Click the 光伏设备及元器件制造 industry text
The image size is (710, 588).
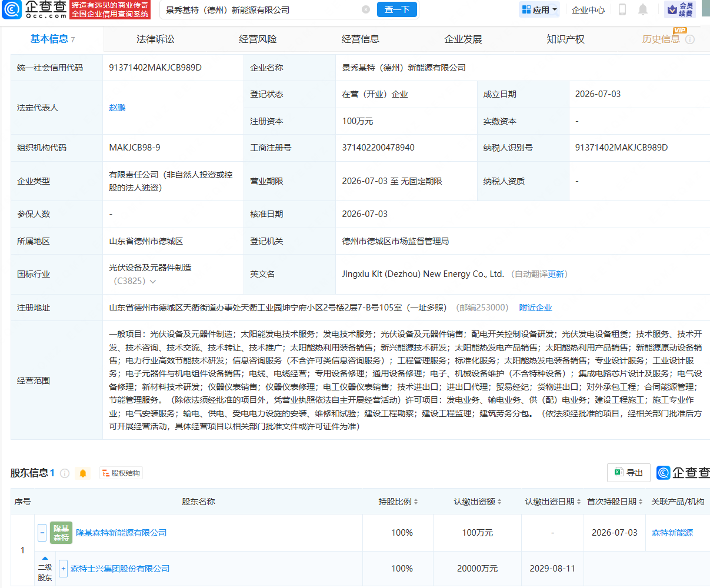pyautogui.click(x=150, y=268)
